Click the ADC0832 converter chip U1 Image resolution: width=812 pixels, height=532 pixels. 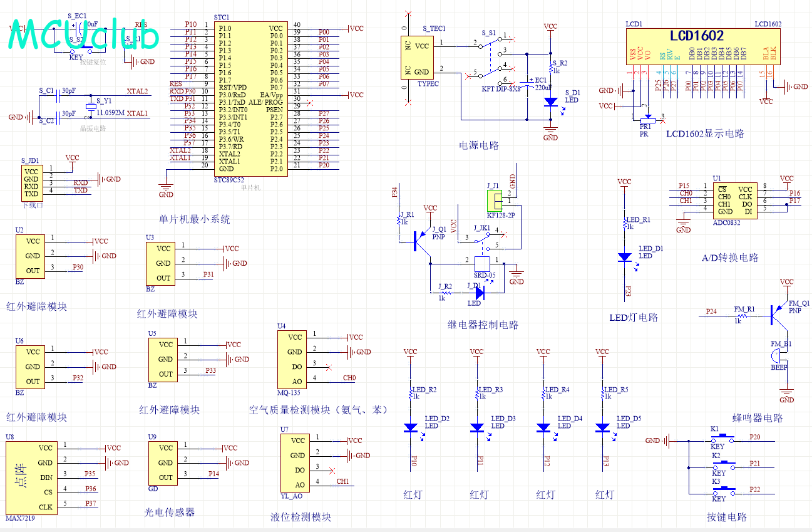[x=734, y=200]
